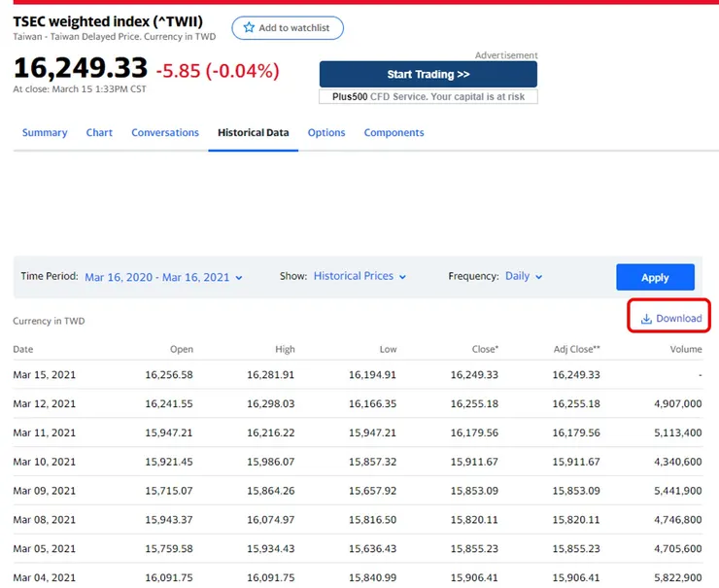The height and width of the screenshot is (588, 719).
Task: Select the Mar 10, 2021 date cell
Action: click(45, 462)
